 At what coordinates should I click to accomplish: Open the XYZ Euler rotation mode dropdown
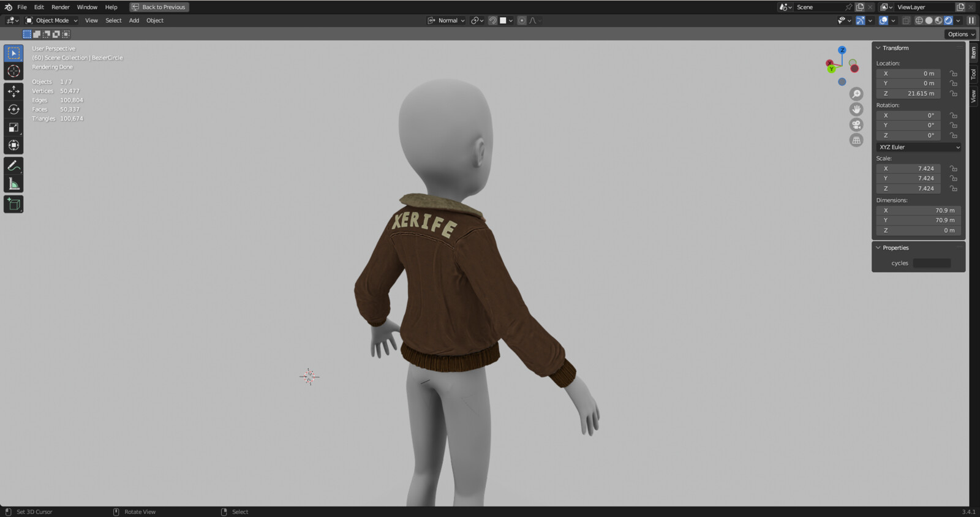point(919,147)
